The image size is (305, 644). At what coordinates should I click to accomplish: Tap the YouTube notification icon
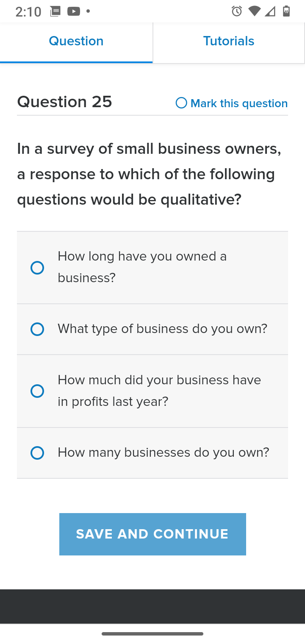tap(74, 11)
